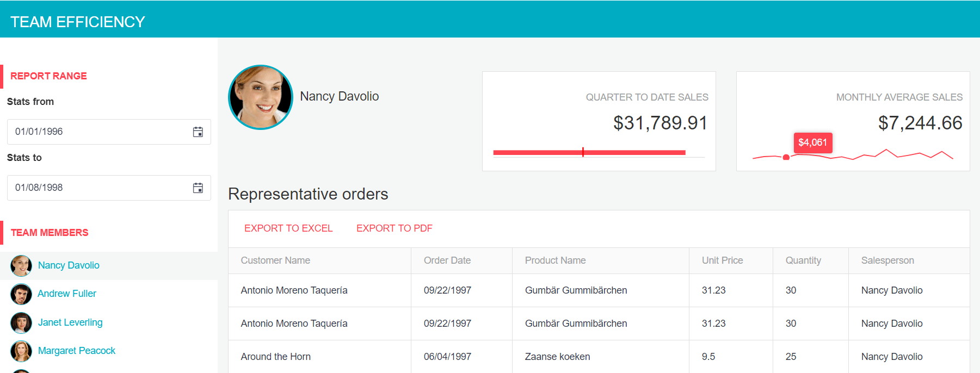This screenshot has height=373, width=980.
Task: Sort by Unit Price column header
Action: point(722,260)
